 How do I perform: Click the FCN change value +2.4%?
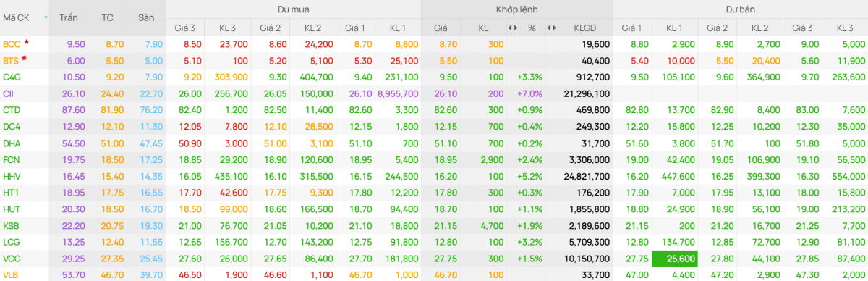click(530, 159)
